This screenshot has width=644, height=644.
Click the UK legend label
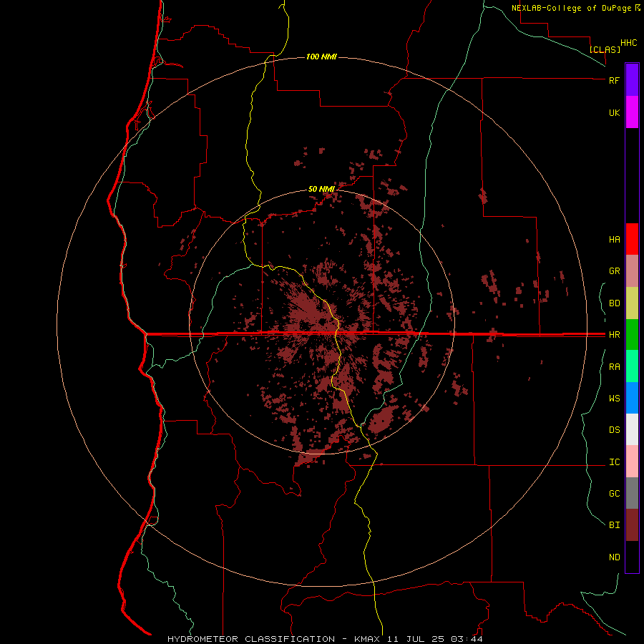coord(614,112)
